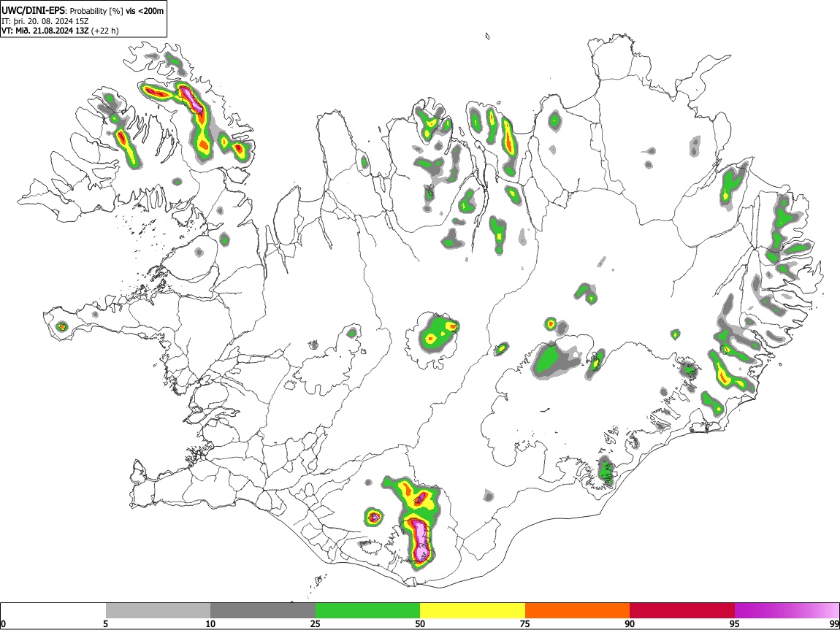Click the '5' legend tick label
Image resolution: width=840 pixels, height=630 pixels.
point(105,623)
